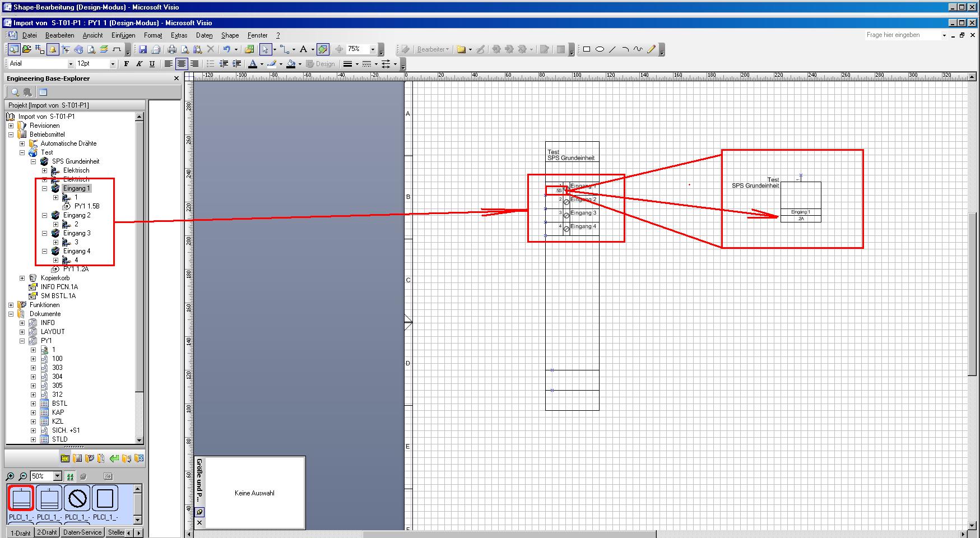Screen dimensions: 980x538
Task: Click the yellow bell icon in toolbar
Action: tap(53, 49)
